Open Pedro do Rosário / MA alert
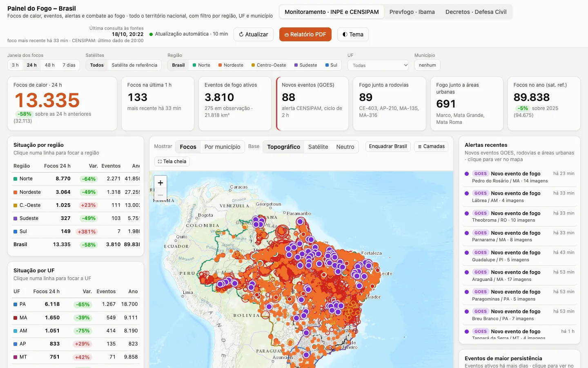The width and height of the screenshot is (588, 368). (519, 177)
